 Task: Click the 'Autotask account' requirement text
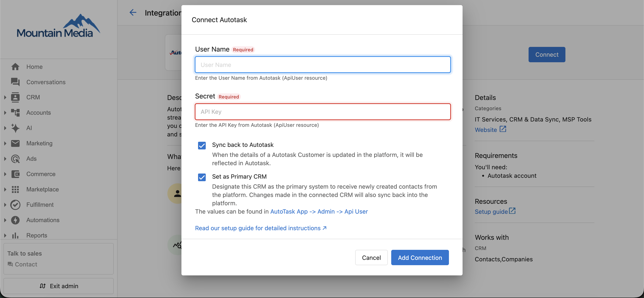[512, 175]
